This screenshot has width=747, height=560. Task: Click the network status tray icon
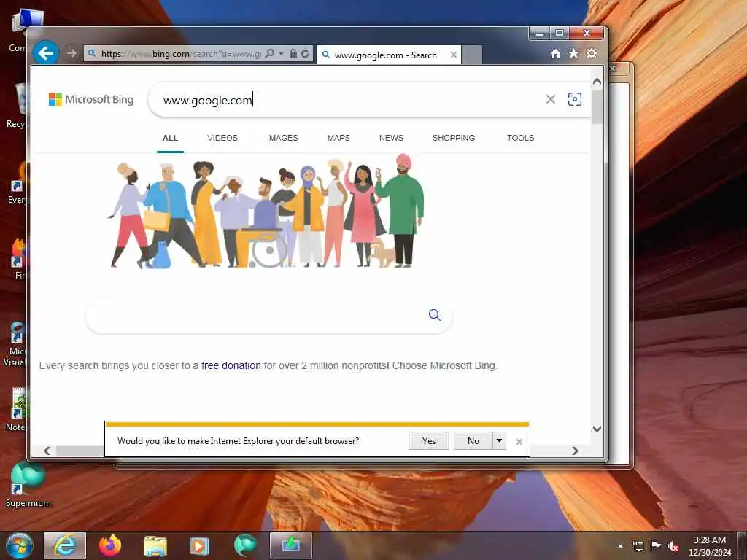[638, 546]
